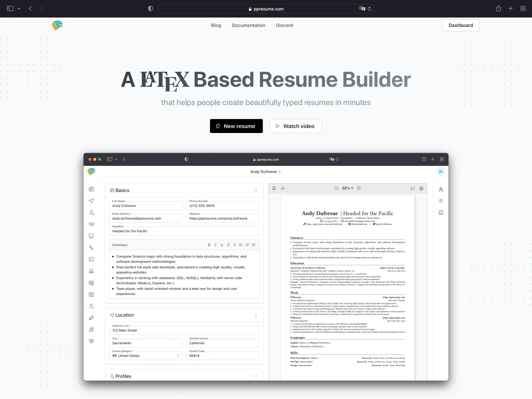Expand the sidebar chevron in the preview's browser toolbar
The image size is (532, 399).
tap(116, 159)
